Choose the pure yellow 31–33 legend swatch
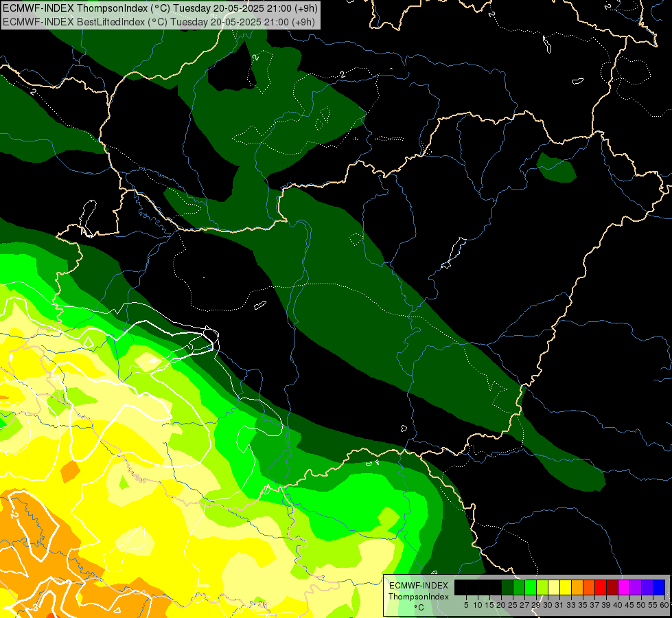 566,588
